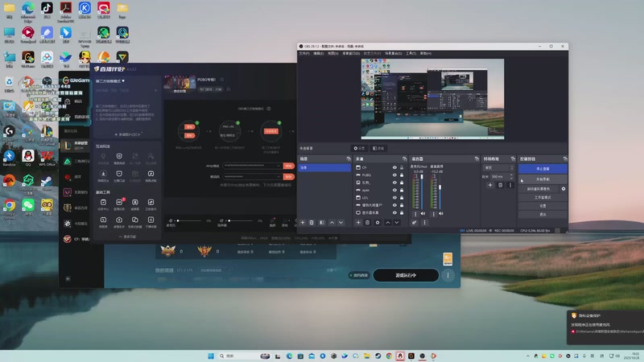Click 开始录制 button in OBS Controls
The image size is (644, 362).
point(543,179)
